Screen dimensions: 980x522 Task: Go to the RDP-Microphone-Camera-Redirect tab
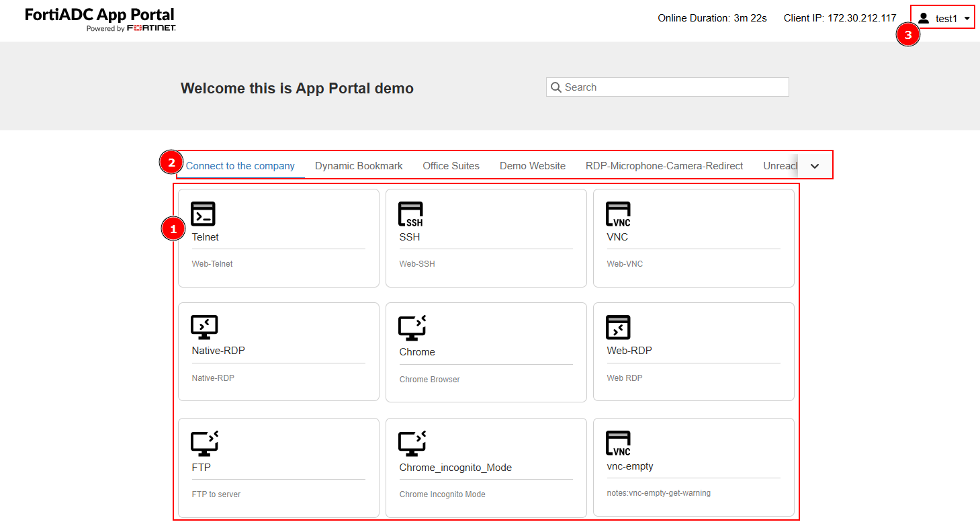(x=664, y=166)
